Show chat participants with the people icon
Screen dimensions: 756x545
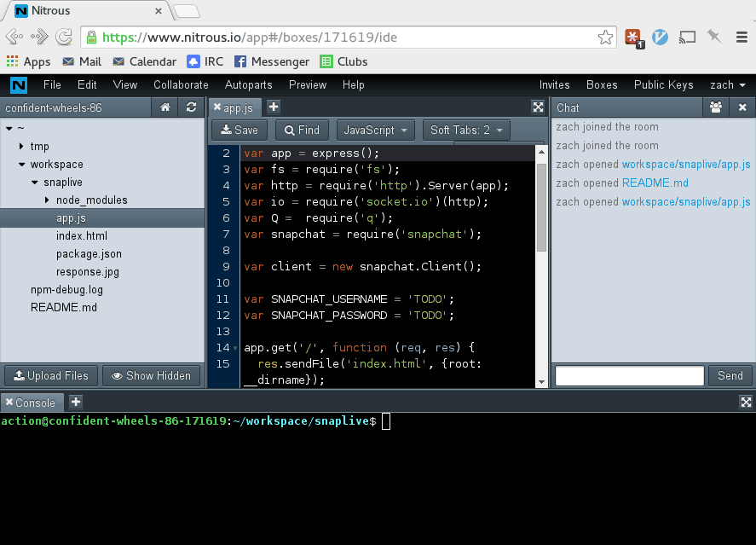[716, 107]
